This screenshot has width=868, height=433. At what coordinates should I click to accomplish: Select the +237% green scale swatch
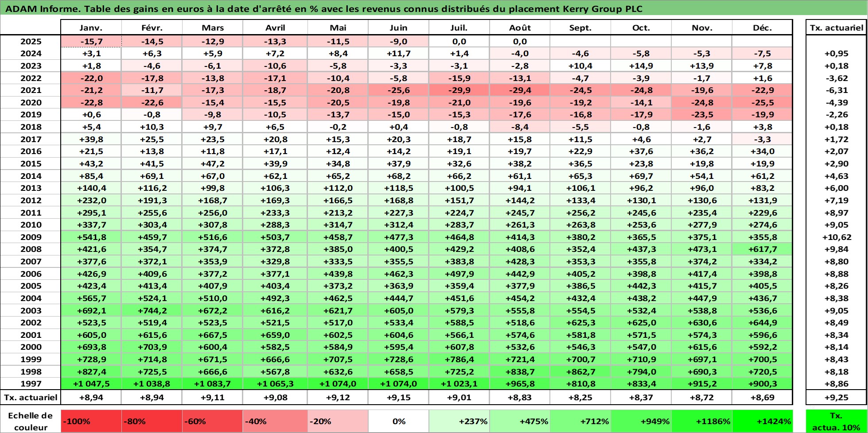(459, 421)
